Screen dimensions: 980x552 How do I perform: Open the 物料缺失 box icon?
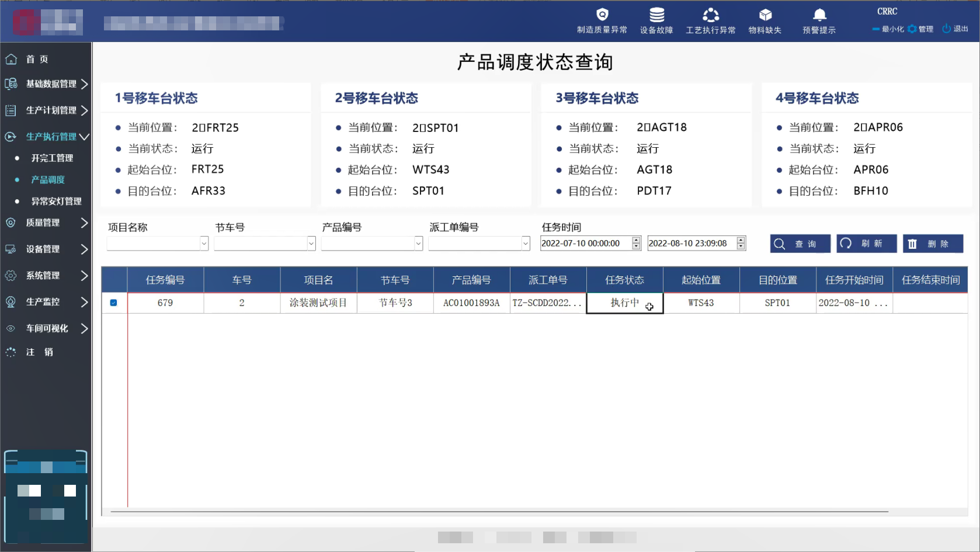click(x=765, y=14)
